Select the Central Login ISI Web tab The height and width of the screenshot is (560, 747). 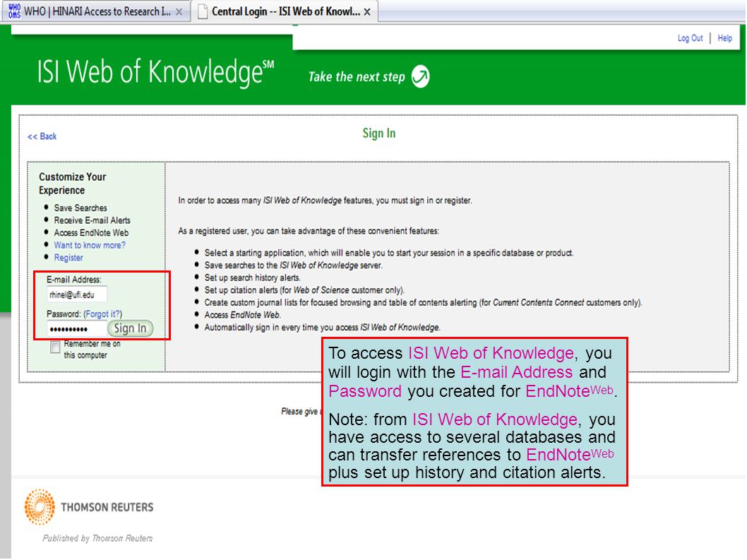(286, 11)
